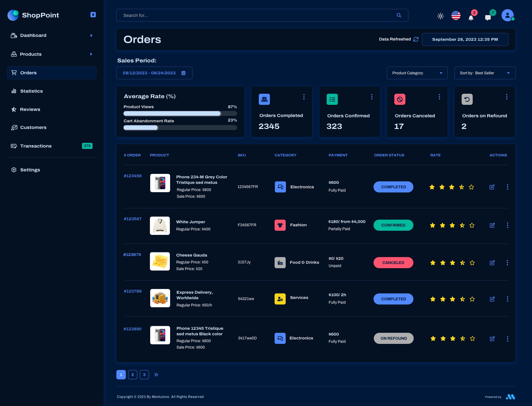Click the Cart Abandonment Rate progress bar
The image size is (532, 406).
180,128
